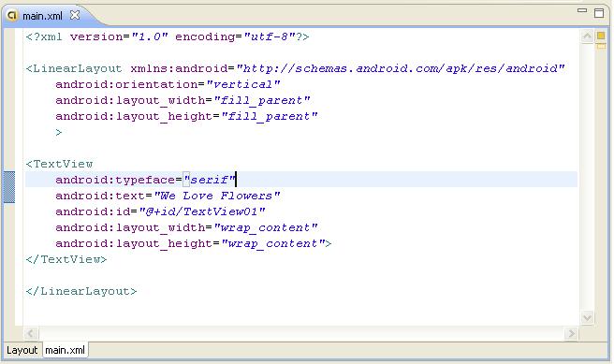The width and height of the screenshot is (614, 364).
Task: Click the yellow warning marker in overview ruler
Action: [600, 36]
